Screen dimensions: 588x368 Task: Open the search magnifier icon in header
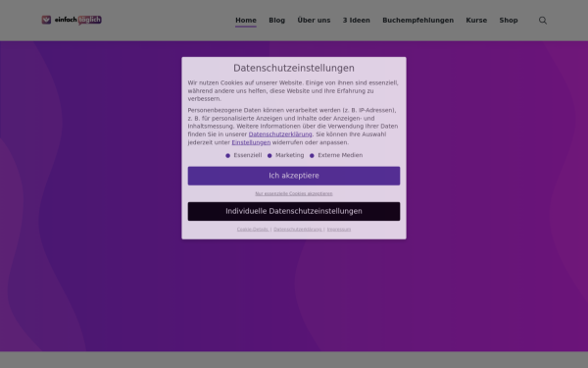[543, 21]
